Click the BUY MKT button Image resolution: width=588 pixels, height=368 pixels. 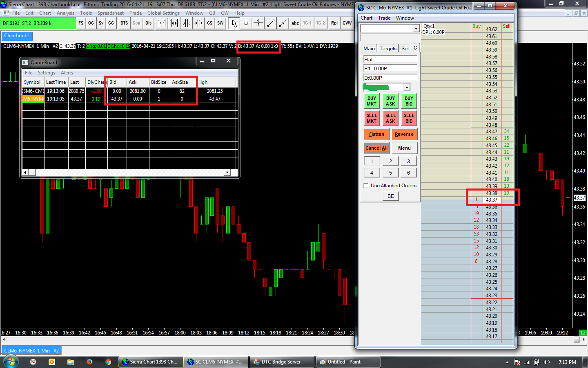pyautogui.click(x=372, y=101)
